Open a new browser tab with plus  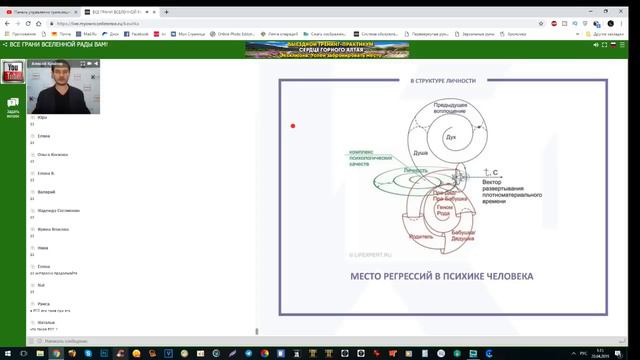click(166, 12)
